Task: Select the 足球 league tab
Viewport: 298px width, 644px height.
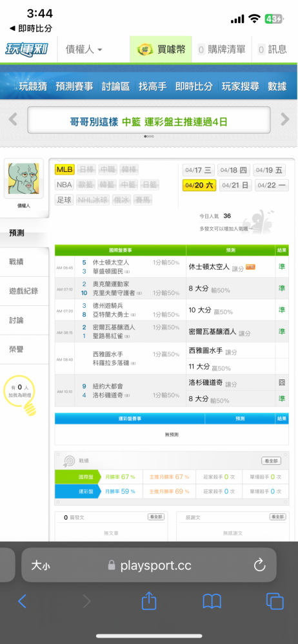Action: click(x=65, y=200)
